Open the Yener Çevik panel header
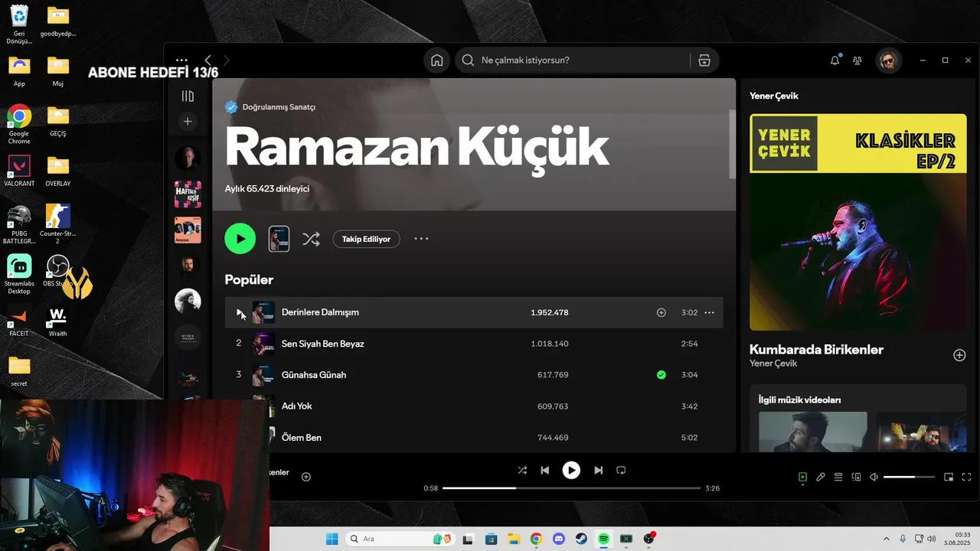 tap(773, 96)
